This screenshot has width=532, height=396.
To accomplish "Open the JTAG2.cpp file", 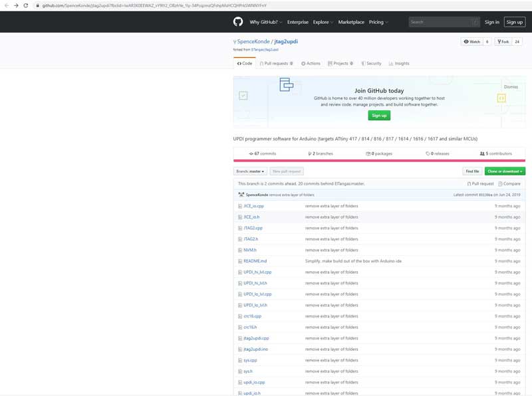I will point(253,228).
